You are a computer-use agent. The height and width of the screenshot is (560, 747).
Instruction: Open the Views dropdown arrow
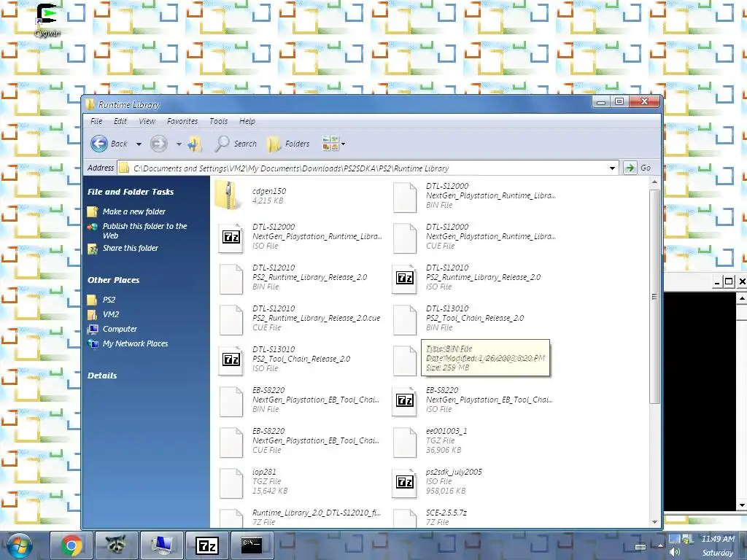[x=343, y=144]
